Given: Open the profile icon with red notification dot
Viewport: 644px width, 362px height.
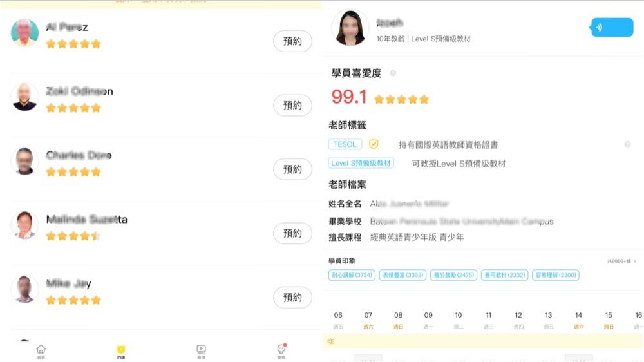Looking at the screenshot, I should click(281, 350).
